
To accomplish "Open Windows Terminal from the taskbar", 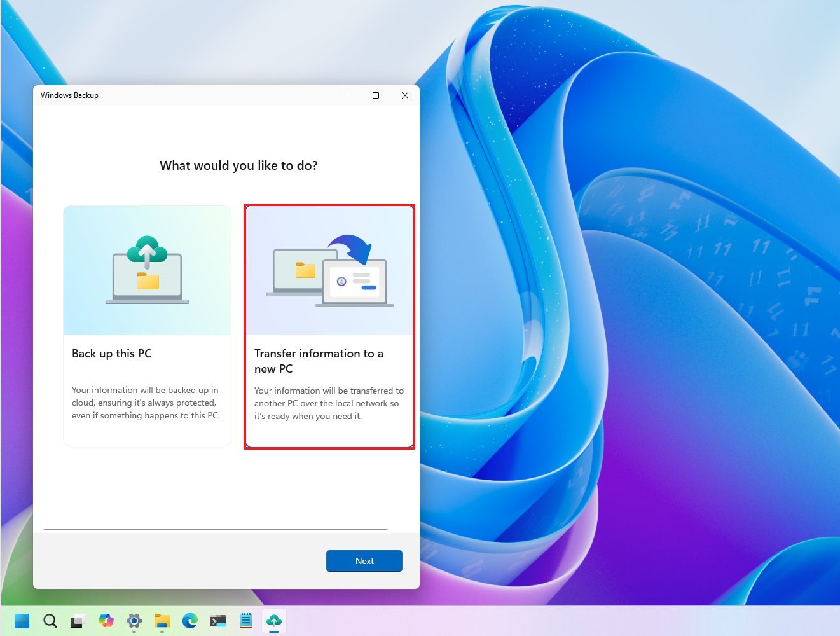I will [x=217, y=621].
